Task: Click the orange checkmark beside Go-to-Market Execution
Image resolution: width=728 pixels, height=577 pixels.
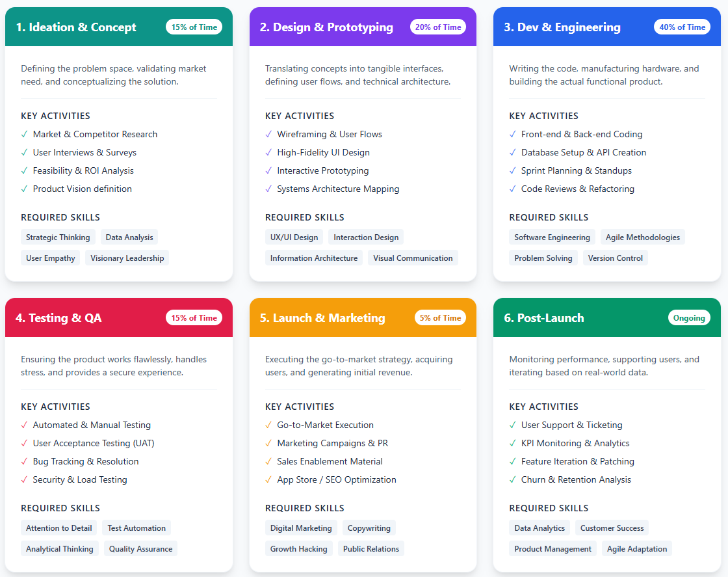Action: click(x=268, y=425)
